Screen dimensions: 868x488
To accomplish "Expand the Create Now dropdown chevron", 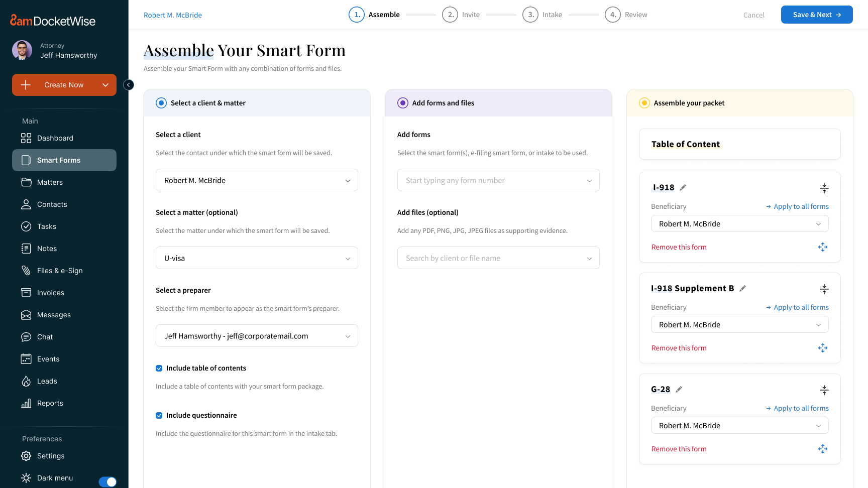I will tap(105, 85).
